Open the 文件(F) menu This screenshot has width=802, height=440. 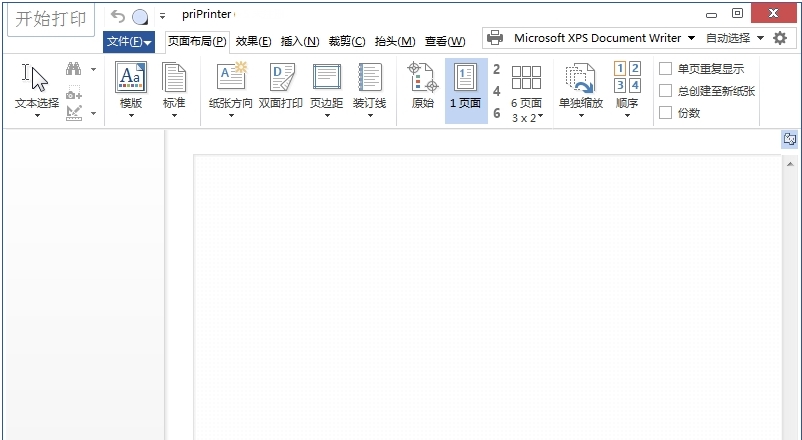coord(129,41)
